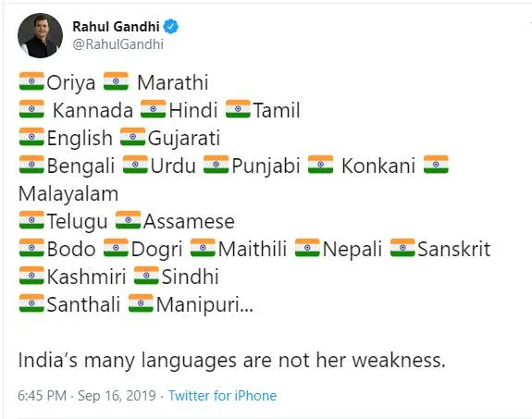Click the blue verified badge icon
532x419 pixels.
170,27
